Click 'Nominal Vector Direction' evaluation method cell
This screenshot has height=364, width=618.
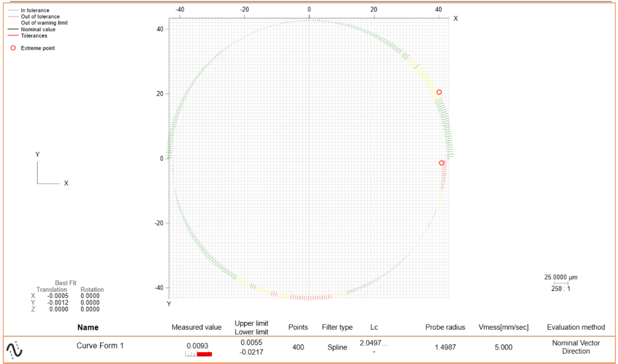tap(576, 347)
